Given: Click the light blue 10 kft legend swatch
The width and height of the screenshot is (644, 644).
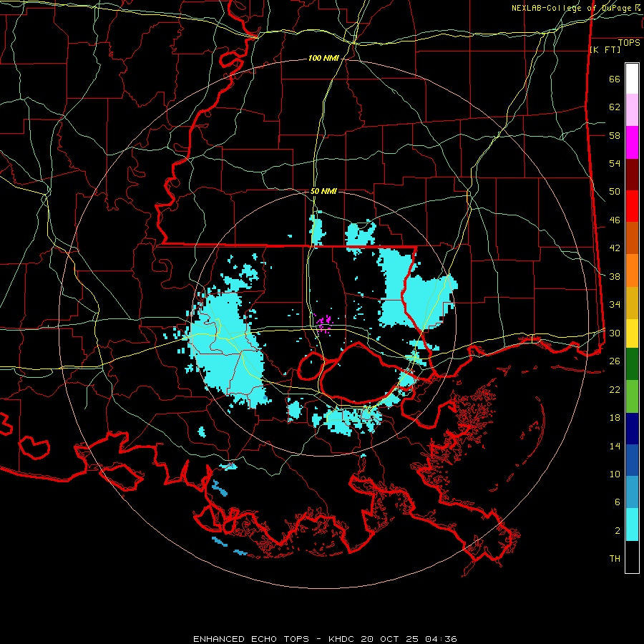Looking at the screenshot, I should 632,492.
